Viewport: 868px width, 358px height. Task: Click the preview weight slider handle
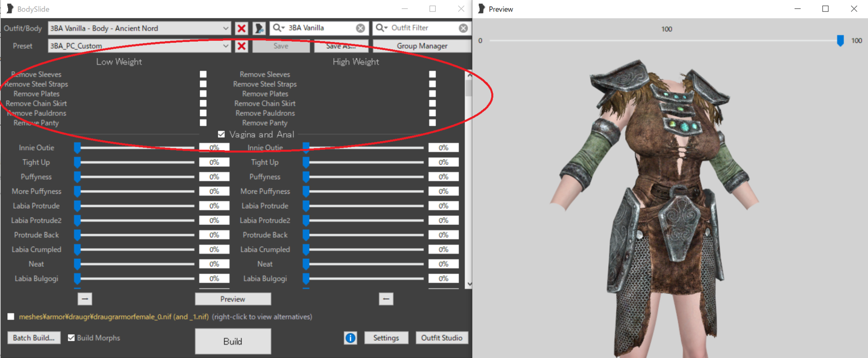[x=840, y=41]
